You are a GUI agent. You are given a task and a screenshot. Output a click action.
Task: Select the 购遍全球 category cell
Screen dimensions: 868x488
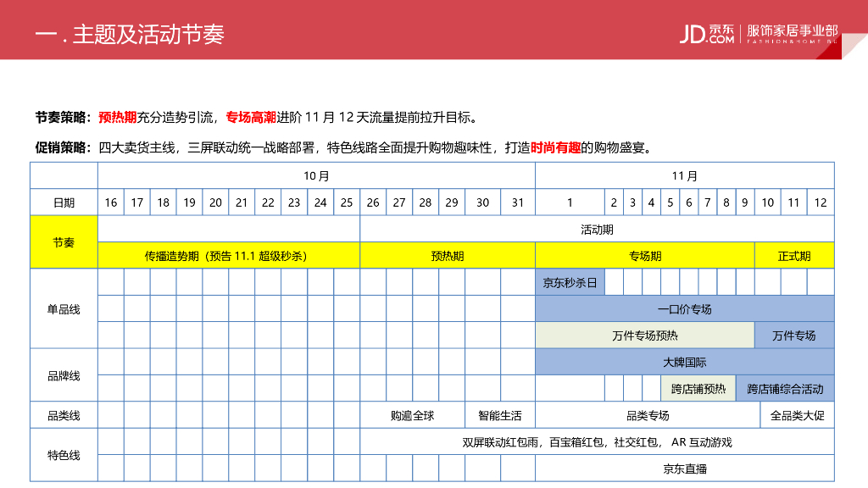tap(412, 416)
